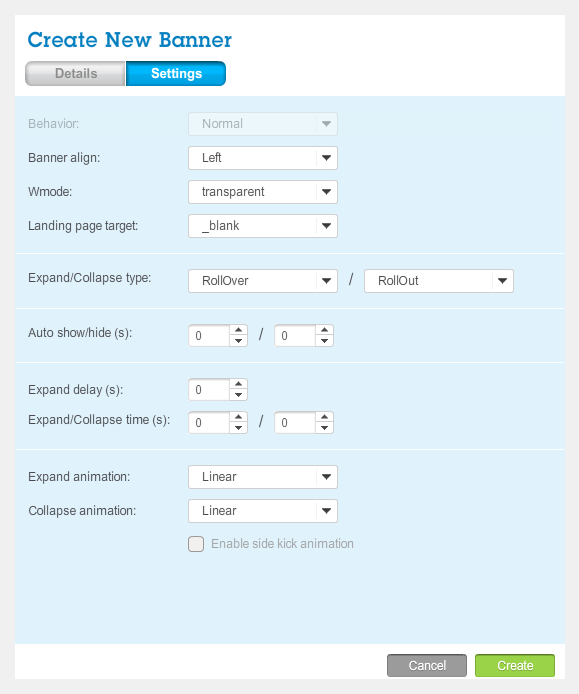Enable side kick animation checkbox

[x=196, y=544]
